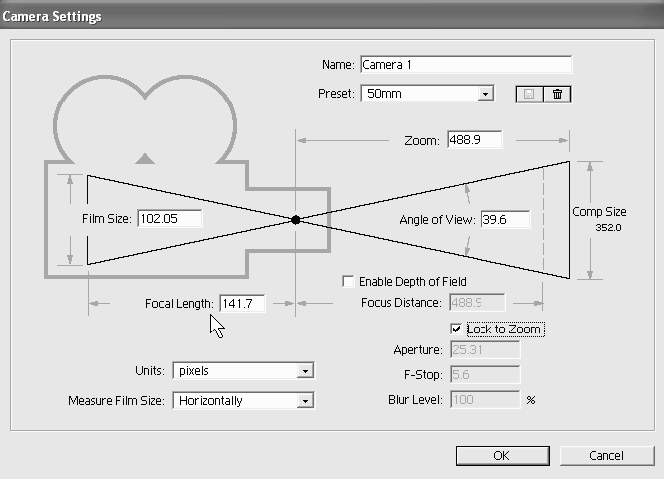Screen dimensions: 664x479
Task: Open the Measure Film Size dropdown
Action: 243,401
